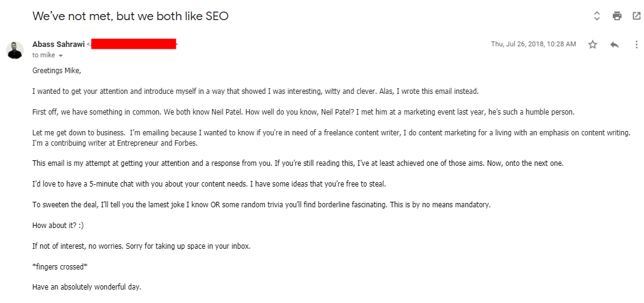Click the line "How about it? :)"
This screenshot has width=644, height=303.
58,225
